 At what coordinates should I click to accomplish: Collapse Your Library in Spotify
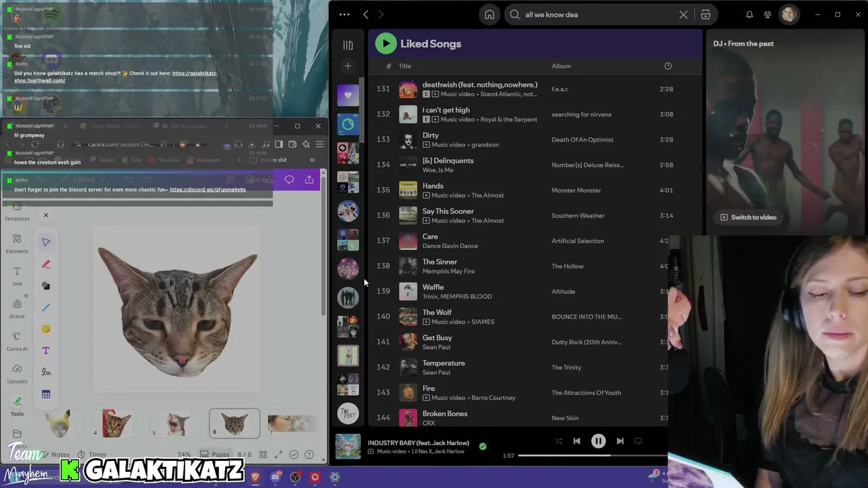point(348,45)
